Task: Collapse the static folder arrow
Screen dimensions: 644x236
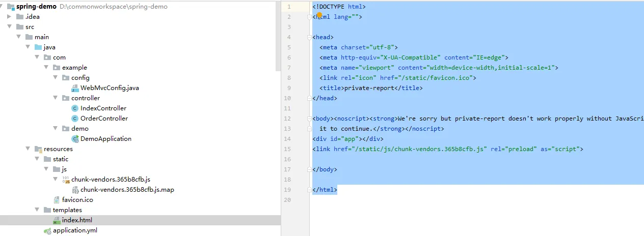Action: [37, 159]
